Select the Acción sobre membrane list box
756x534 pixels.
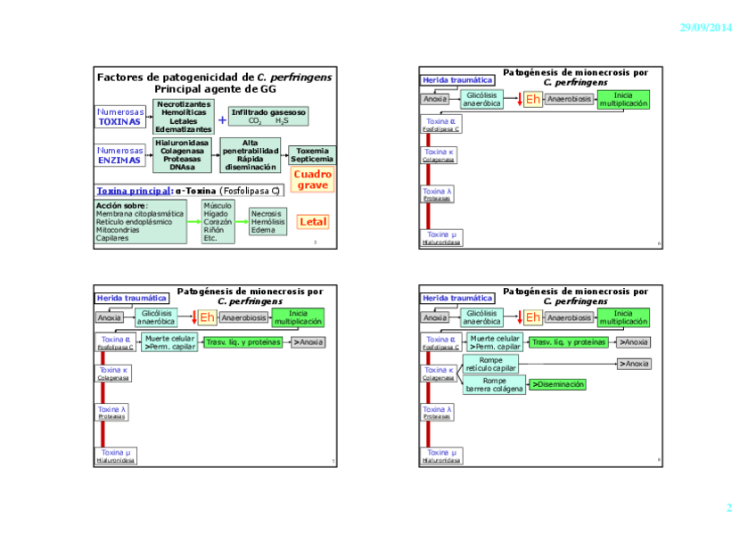click(140, 222)
